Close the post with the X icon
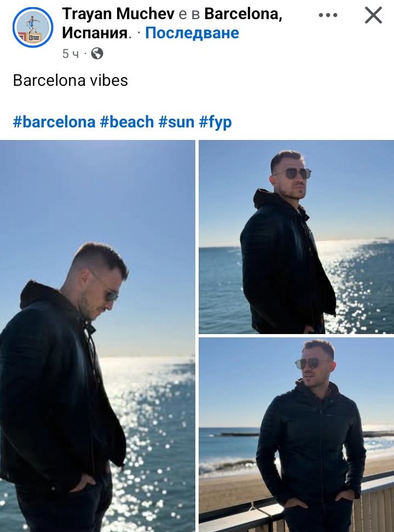The height and width of the screenshot is (532, 394). click(373, 16)
